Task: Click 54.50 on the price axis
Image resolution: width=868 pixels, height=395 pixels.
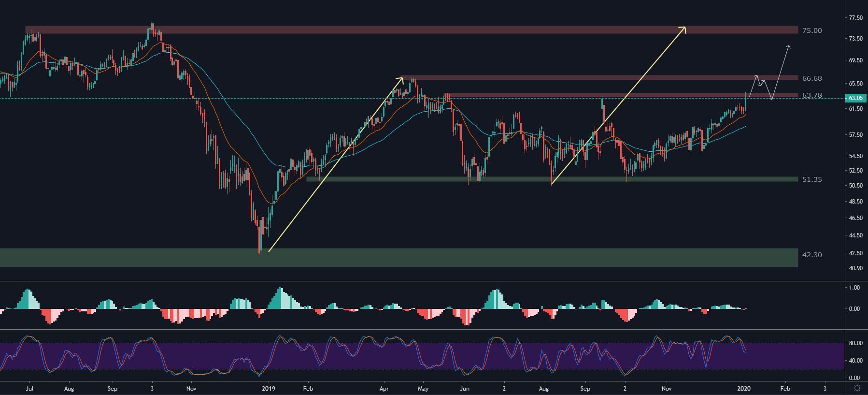Action: pyautogui.click(x=855, y=156)
